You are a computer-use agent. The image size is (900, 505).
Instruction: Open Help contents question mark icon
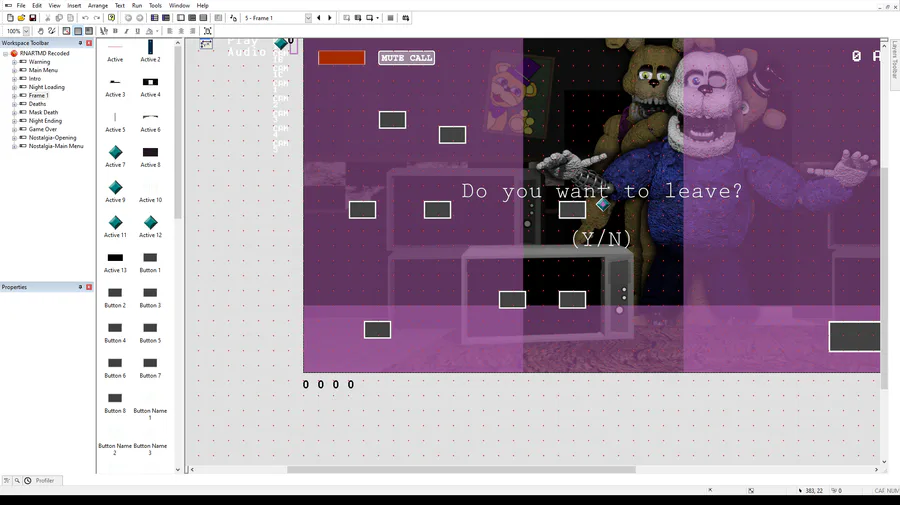pyautogui.click(x=111, y=18)
